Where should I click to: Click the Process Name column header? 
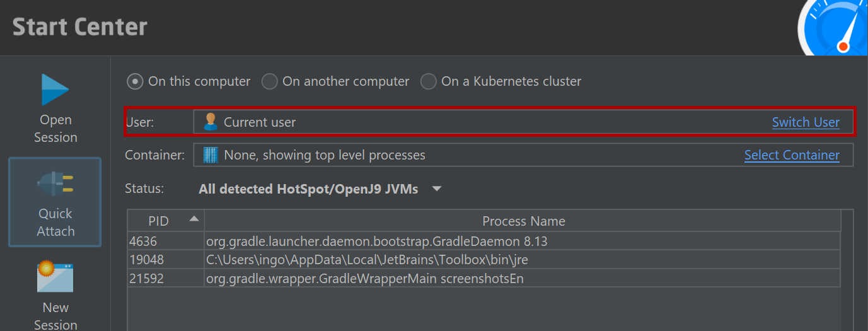523,221
